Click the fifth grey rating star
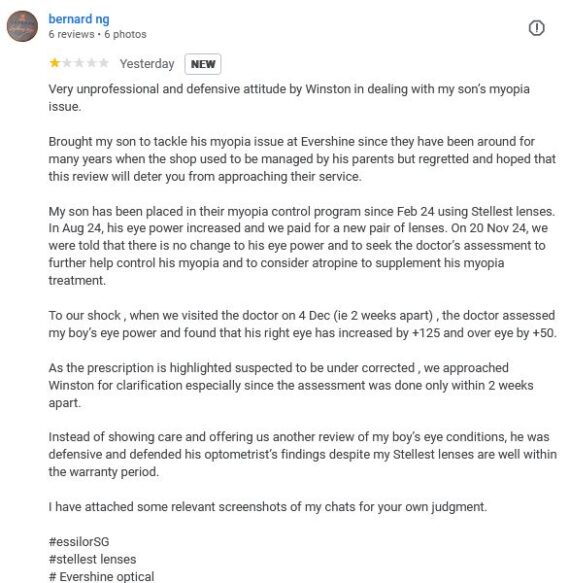This screenshot has height=583, width=570. tap(104, 63)
